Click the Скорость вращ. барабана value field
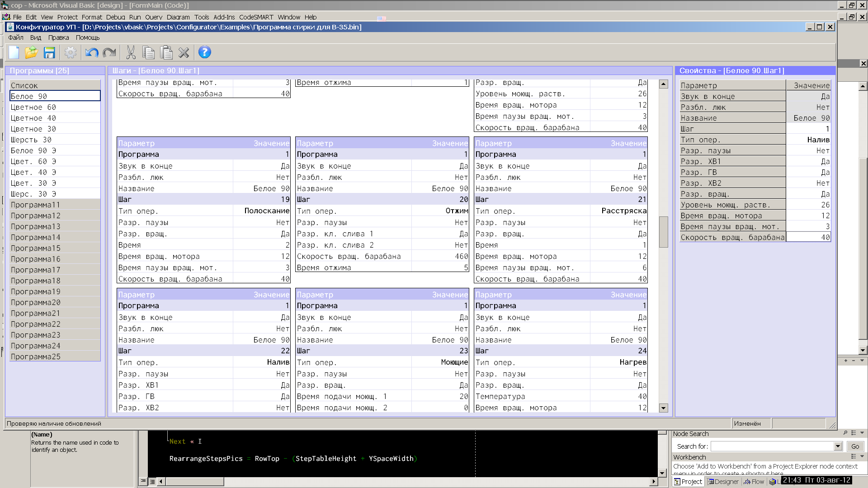 [x=808, y=237]
